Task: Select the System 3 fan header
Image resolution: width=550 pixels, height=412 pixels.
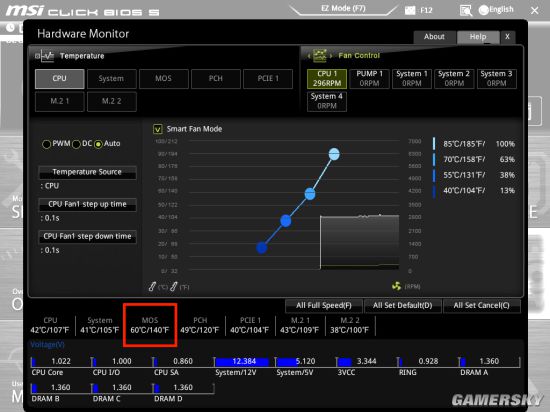Action: pyautogui.click(x=496, y=79)
